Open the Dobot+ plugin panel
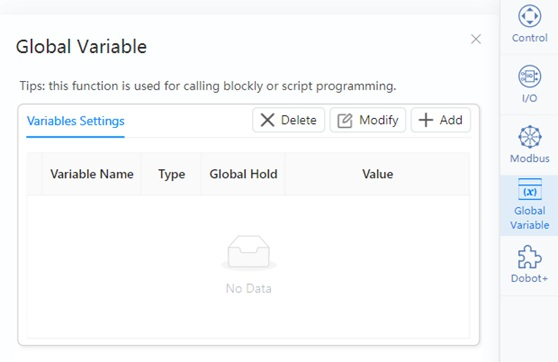The width and height of the screenshot is (558, 362). 530,264
